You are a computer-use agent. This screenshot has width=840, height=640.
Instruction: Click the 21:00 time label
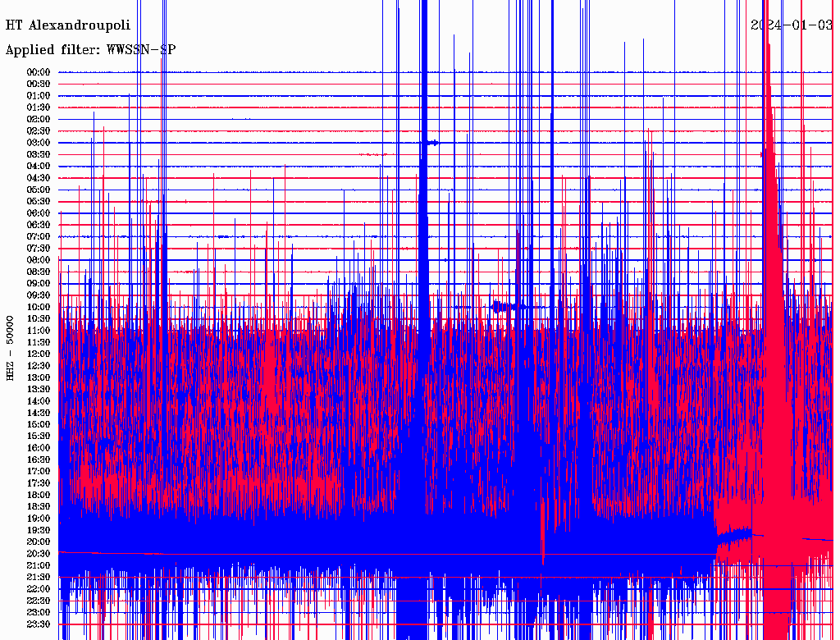pos(39,565)
